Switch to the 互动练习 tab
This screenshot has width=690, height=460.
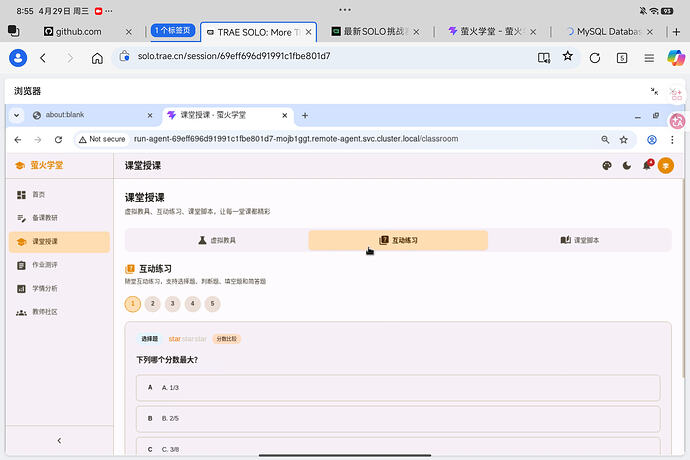pos(398,240)
